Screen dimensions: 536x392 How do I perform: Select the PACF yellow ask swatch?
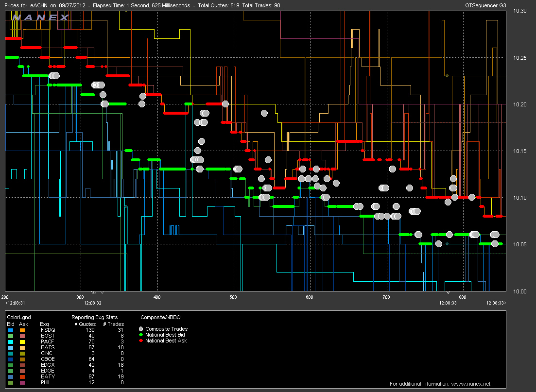tap(22, 341)
